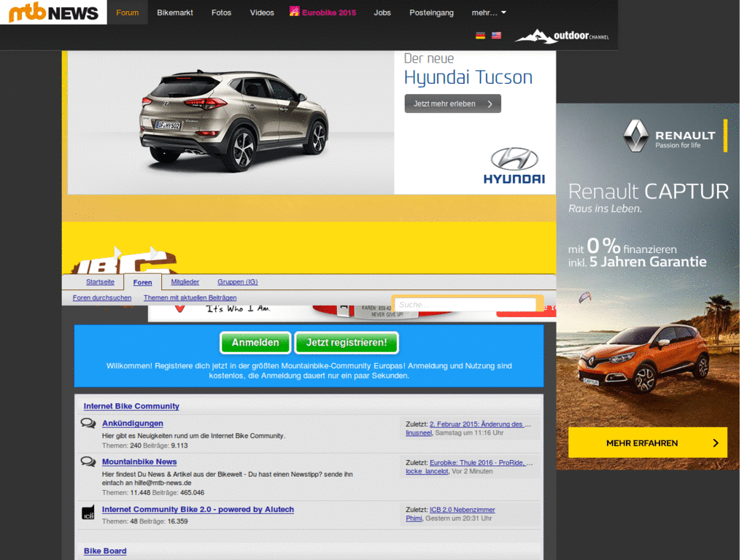Open latest post Eurobike: Thule 2016 - ProRide
This screenshot has height=560, width=747.
pos(481,463)
